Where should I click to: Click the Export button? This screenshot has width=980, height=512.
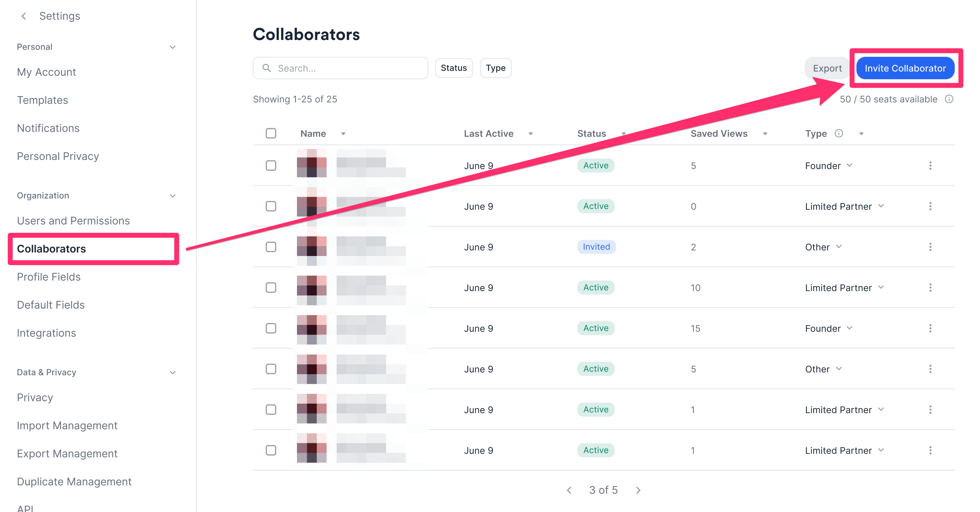pyautogui.click(x=827, y=68)
